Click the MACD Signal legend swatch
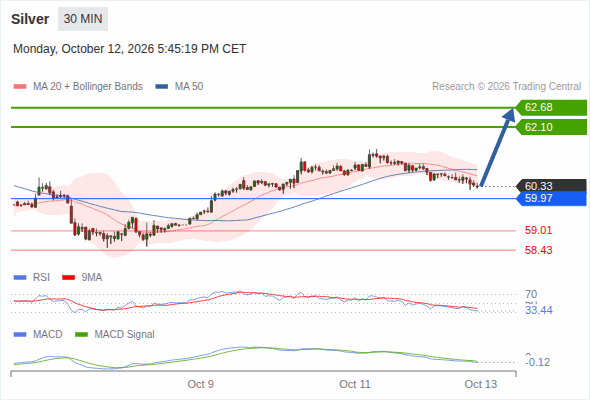 (x=81, y=335)
